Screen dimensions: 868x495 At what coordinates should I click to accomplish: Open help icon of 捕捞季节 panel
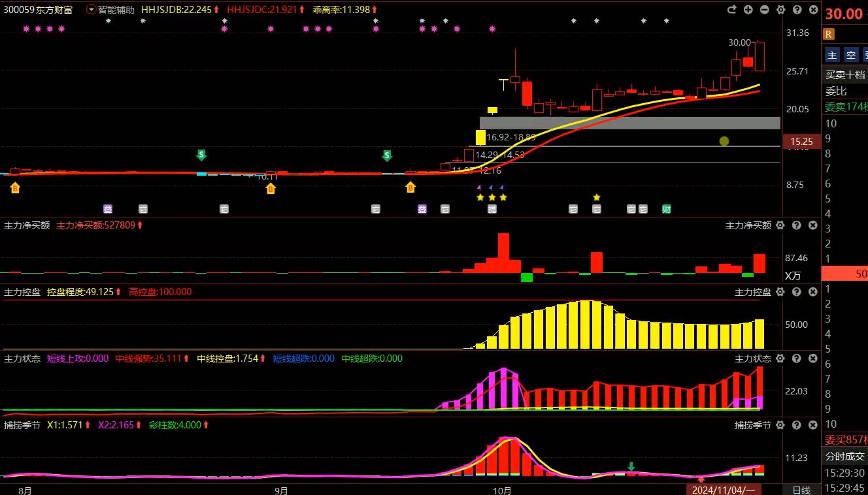[x=797, y=425]
